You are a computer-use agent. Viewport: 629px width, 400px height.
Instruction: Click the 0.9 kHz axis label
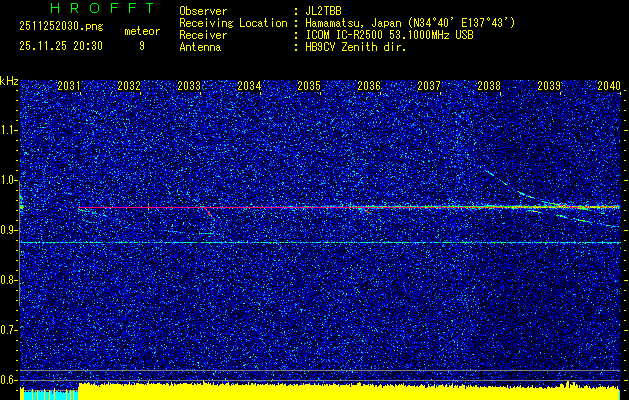click(9, 230)
